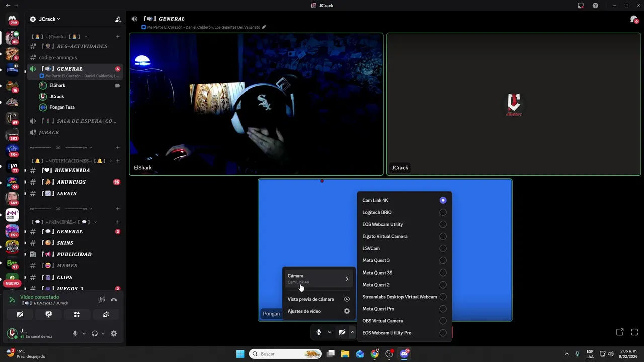This screenshot has height=362, width=644.
Task: Open the Cámara submenu entry
Action: (x=318, y=279)
